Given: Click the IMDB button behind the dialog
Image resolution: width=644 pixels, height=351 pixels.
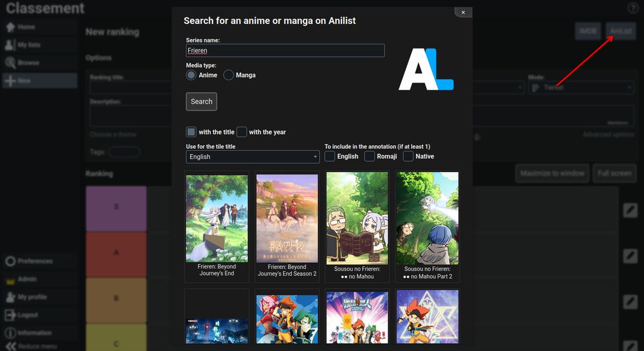Looking at the screenshot, I should (x=588, y=31).
